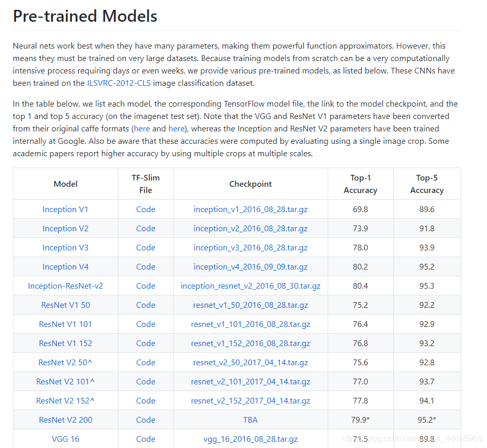Download resnet_v2_50_2017_04_14.tar.gz checkpoint
This screenshot has height=448, width=487.
pos(250,363)
